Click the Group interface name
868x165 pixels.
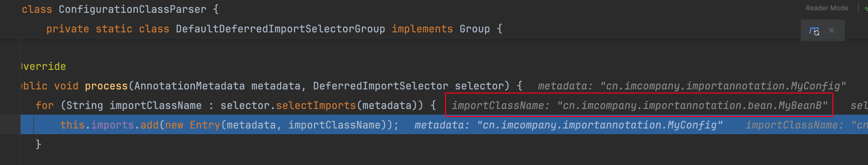pyautogui.click(x=474, y=29)
